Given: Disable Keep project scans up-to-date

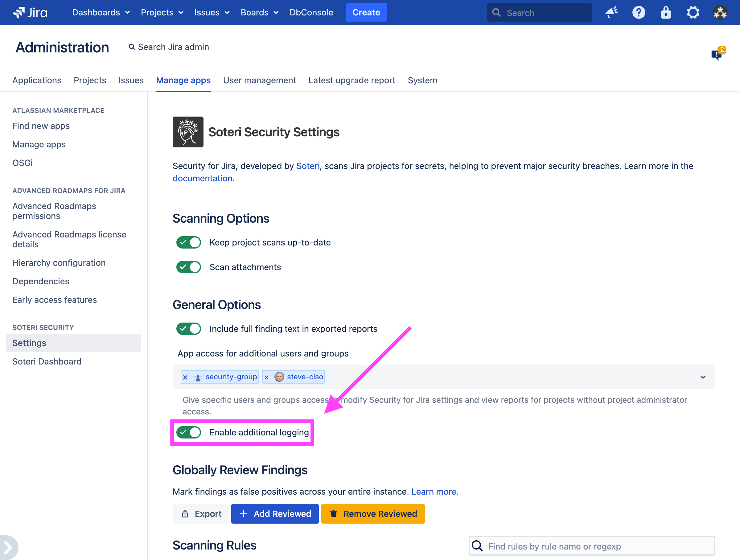Looking at the screenshot, I should click(x=188, y=242).
